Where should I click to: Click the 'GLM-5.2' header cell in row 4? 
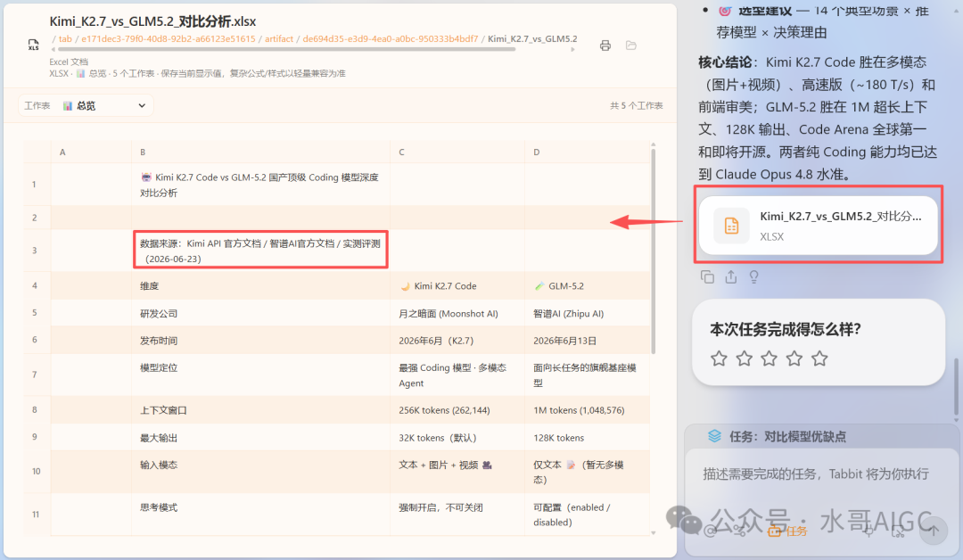(587, 285)
